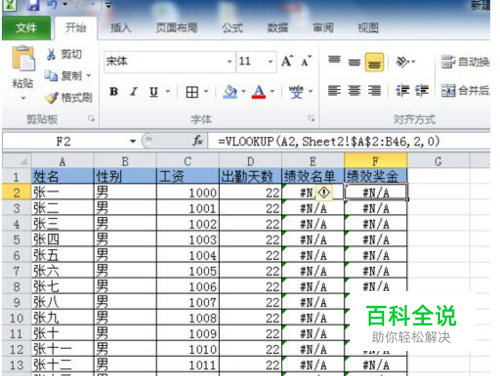The width and height of the screenshot is (500, 376).
Task: Select the Format Painter brush
Action: [x=52, y=97]
